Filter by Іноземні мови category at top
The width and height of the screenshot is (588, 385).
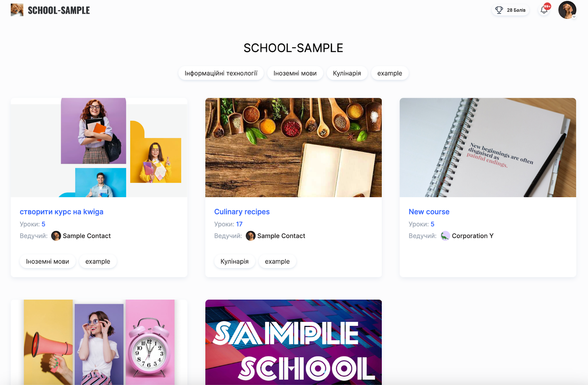click(x=295, y=73)
